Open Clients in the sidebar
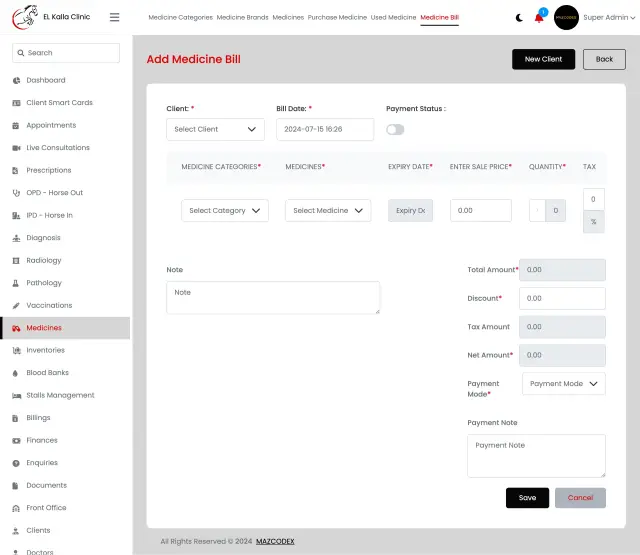The image size is (640, 555). (x=38, y=531)
